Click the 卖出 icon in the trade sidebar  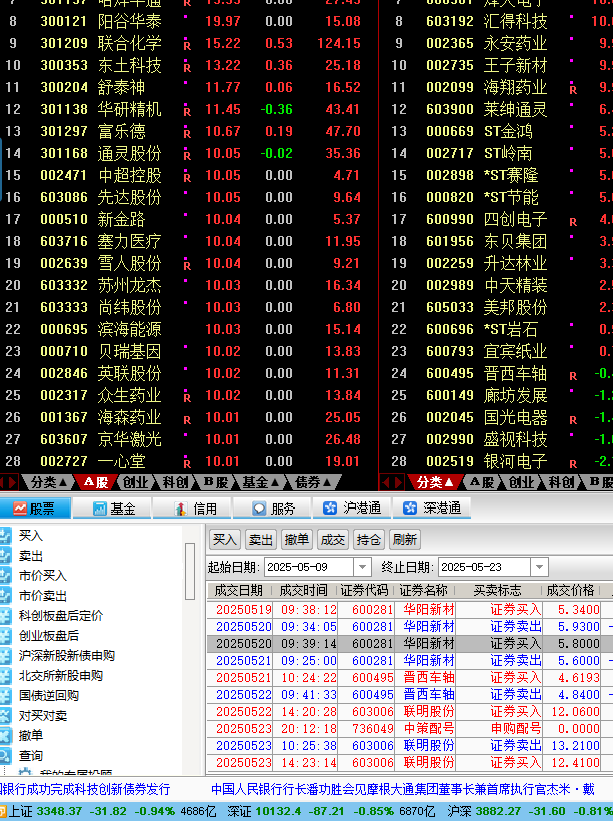pyautogui.click(x=5, y=555)
